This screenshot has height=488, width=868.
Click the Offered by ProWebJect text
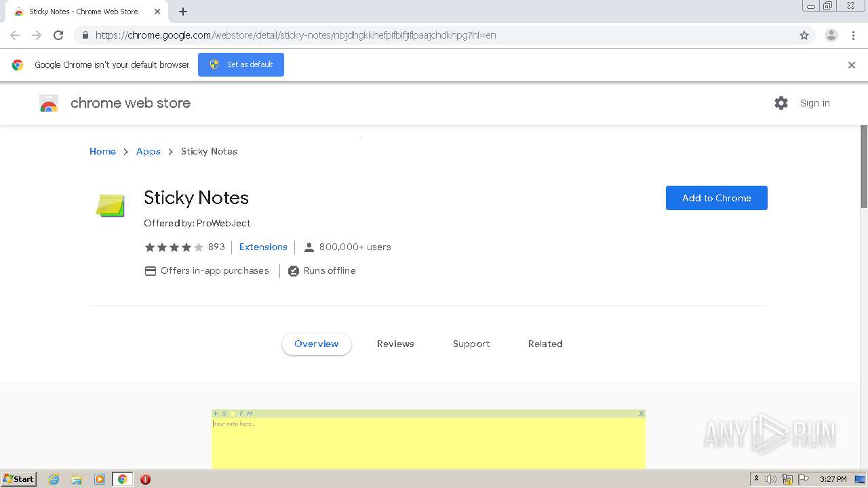(197, 223)
